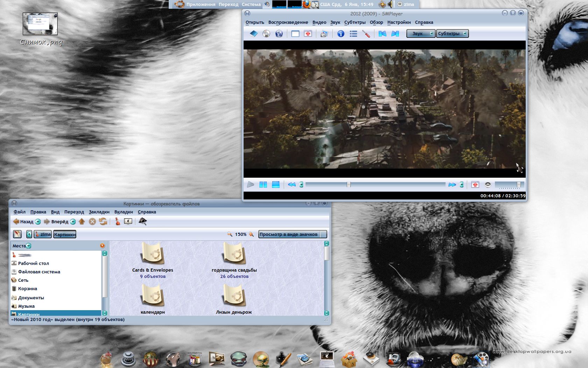Open the disc icon in SMPlayer toolbar
The width and height of the screenshot is (588, 368).
266,34
